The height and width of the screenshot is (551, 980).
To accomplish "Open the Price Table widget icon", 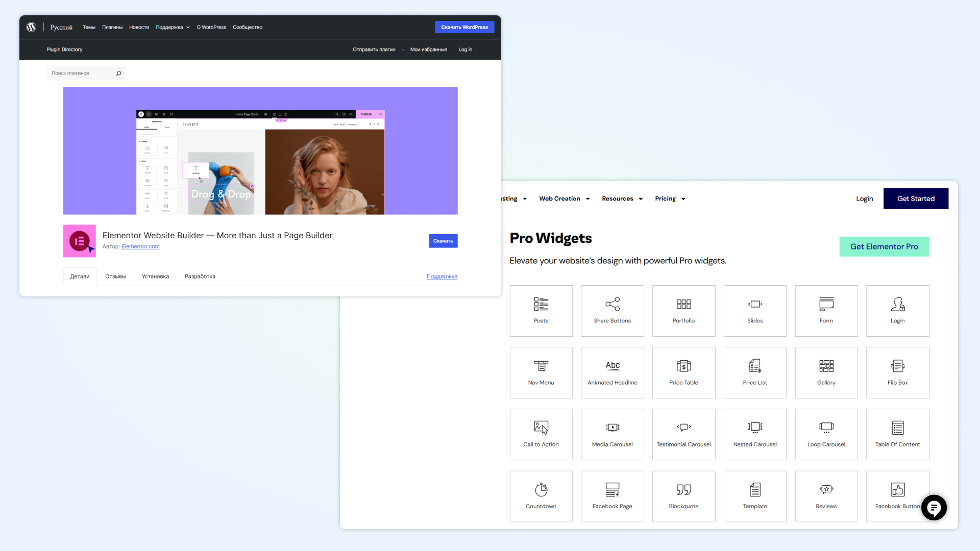I will pyautogui.click(x=684, y=366).
